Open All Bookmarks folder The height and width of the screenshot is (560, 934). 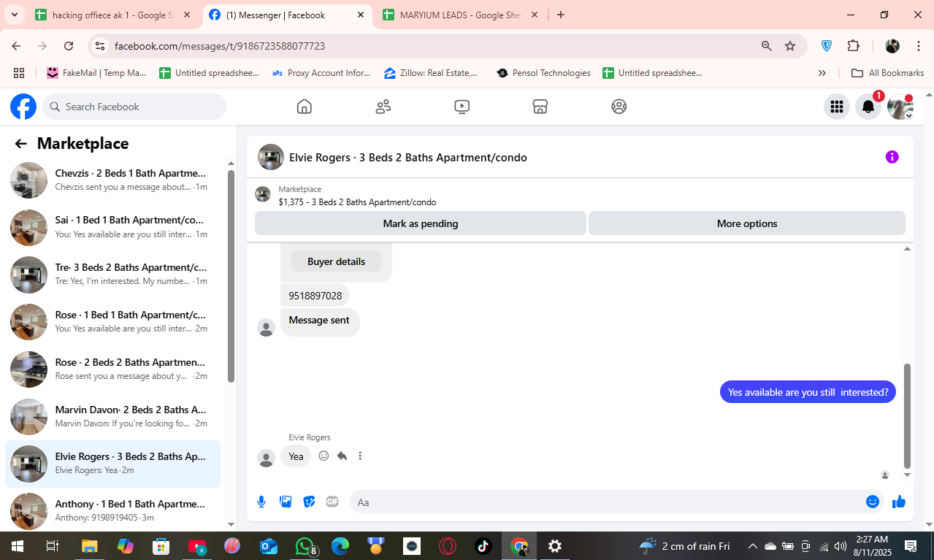(888, 73)
